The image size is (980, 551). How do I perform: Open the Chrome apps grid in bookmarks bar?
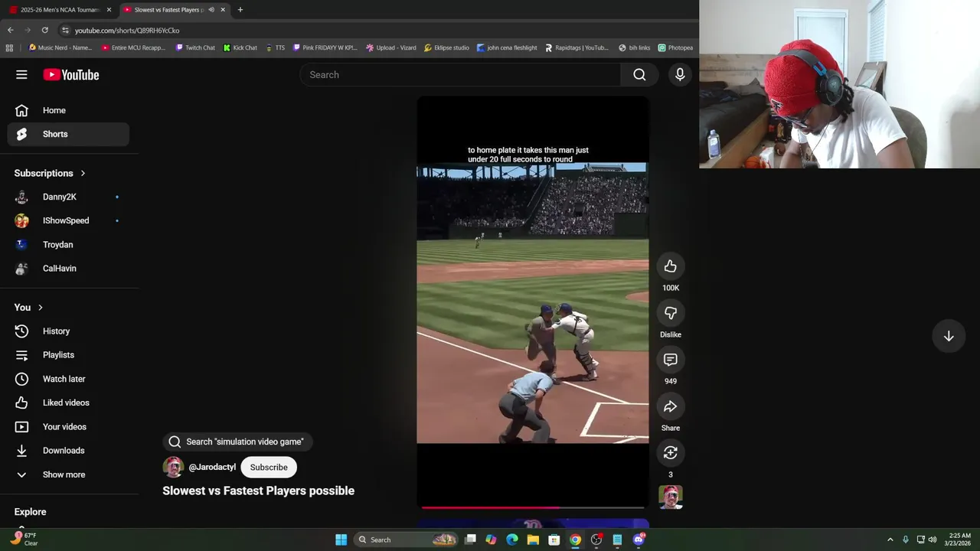click(x=9, y=47)
